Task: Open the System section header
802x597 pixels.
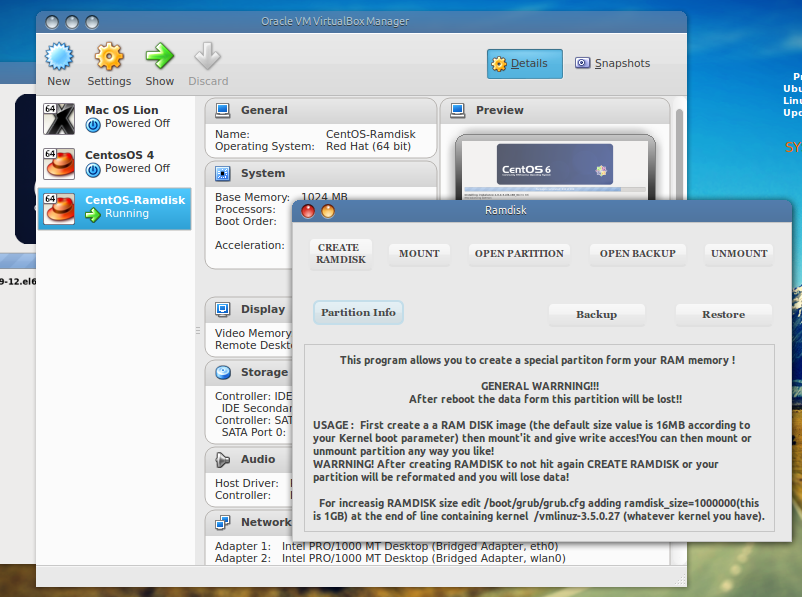Action: (x=321, y=173)
